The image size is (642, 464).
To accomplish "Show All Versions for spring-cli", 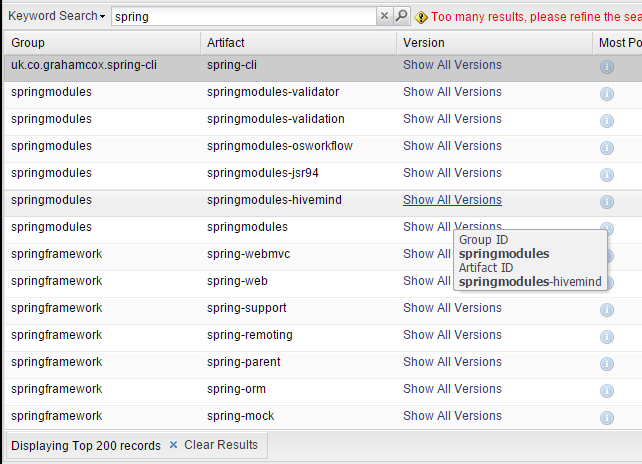I will (x=452, y=65).
